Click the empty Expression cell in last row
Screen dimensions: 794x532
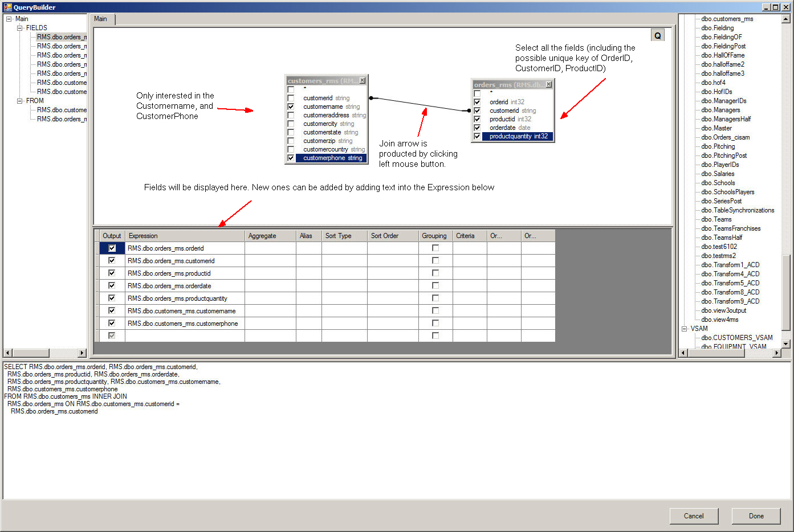click(x=185, y=336)
